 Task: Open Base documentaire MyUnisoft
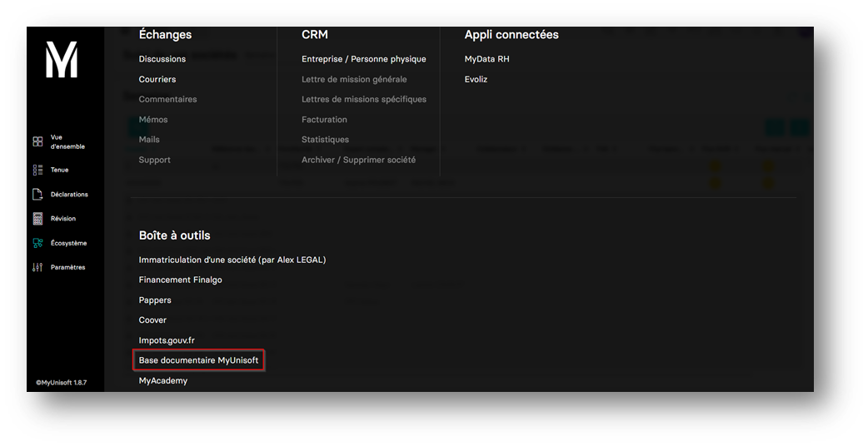coord(199,360)
